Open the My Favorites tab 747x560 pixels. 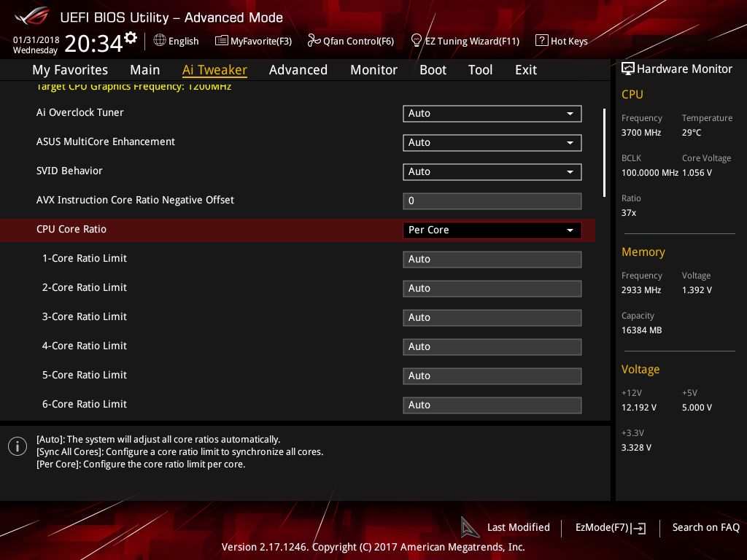tap(70, 70)
